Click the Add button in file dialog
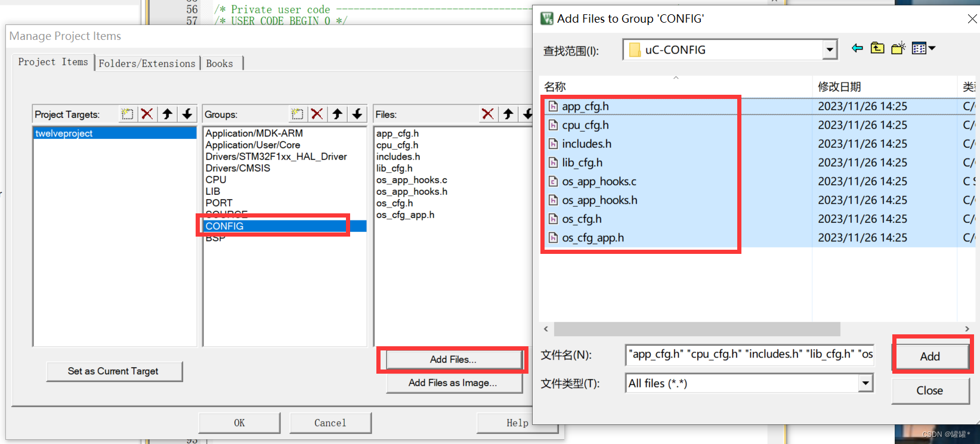 [930, 356]
